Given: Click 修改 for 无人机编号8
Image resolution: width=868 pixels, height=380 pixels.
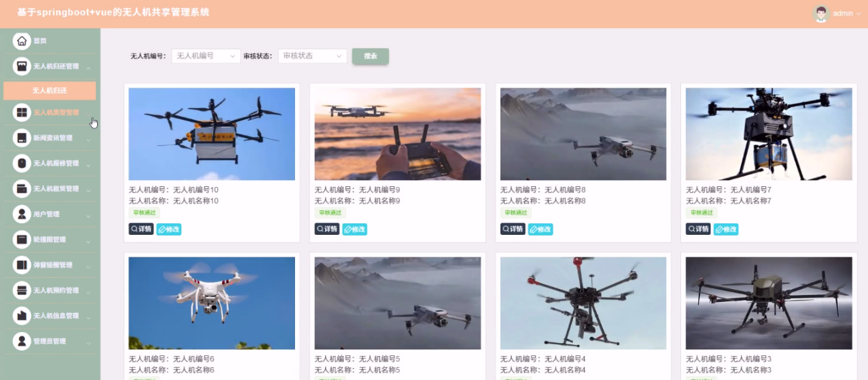Looking at the screenshot, I should [x=540, y=229].
